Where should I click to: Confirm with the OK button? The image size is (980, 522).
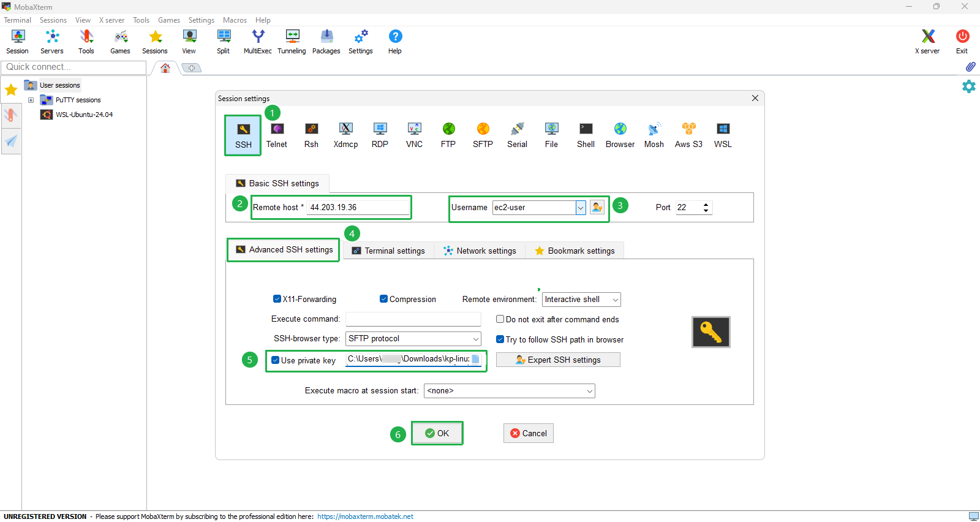(437, 433)
